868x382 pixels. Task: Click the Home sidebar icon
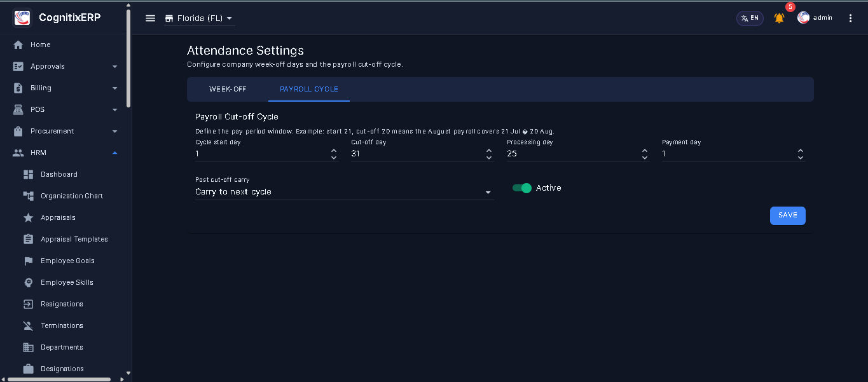point(18,44)
